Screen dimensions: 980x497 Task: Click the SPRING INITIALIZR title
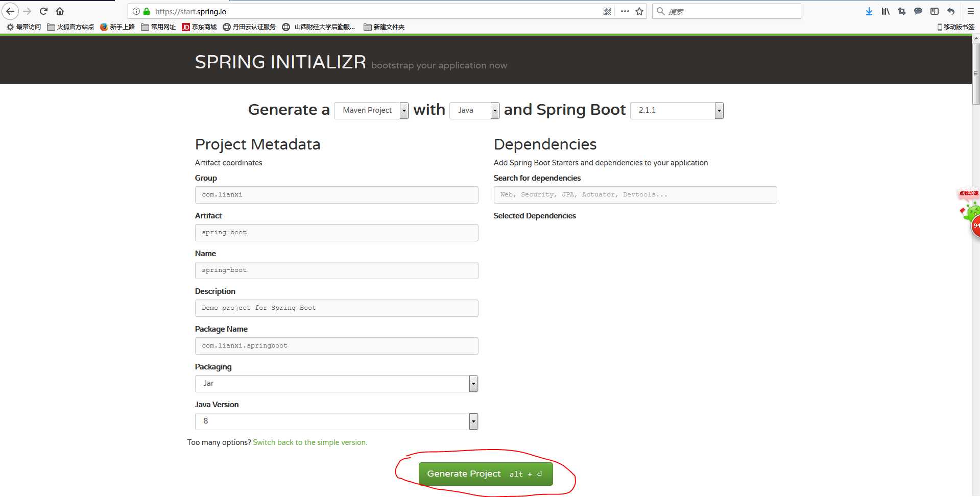point(280,62)
